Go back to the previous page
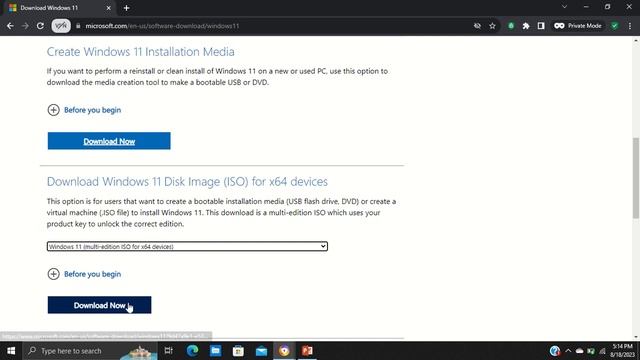Image resolution: width=640 pixels, height=360 pixels. (10, 26)
